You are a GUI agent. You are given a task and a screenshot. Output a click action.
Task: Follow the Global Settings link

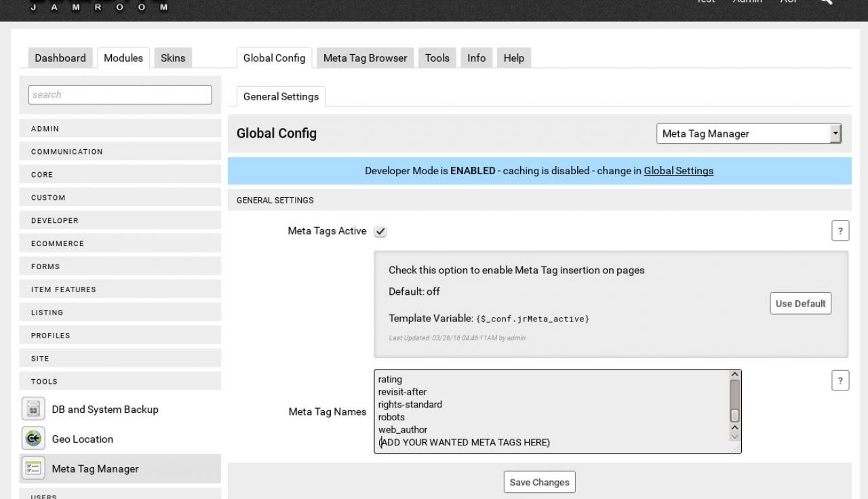click(x=678, y=171)
